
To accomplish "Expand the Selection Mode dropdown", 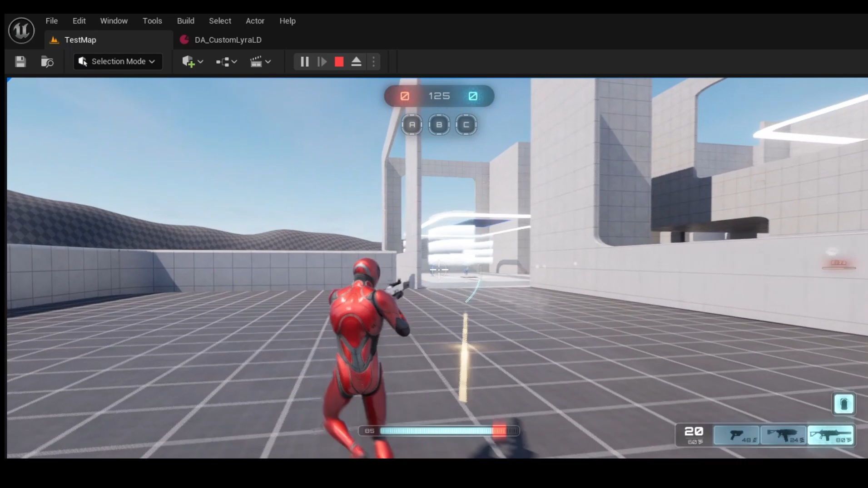I will click(x=118, y=62).
